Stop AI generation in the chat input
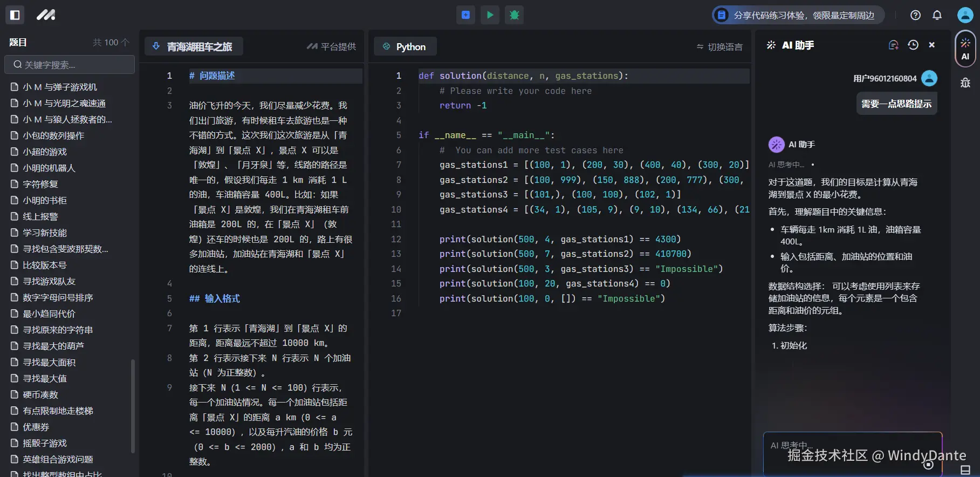The width and height of the screenshot is (980, 477). [928, 464]
